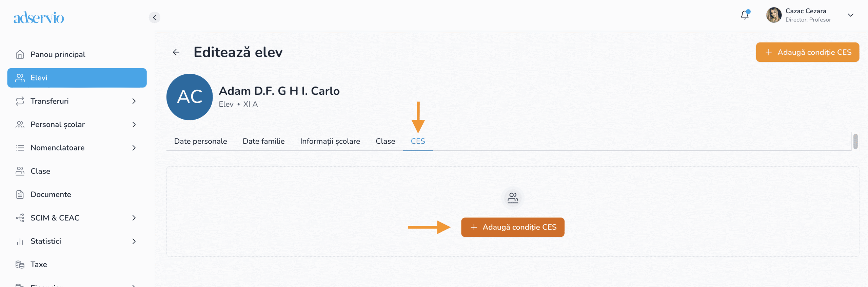Viewport: 868px width, 287px height.
Task: Click the centered Adaugă condiție CES button
Action: (x=512, y=227)
